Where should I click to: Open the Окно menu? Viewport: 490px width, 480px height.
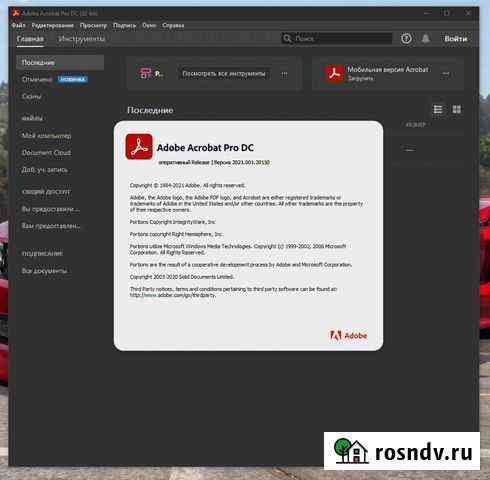[149, 25]
